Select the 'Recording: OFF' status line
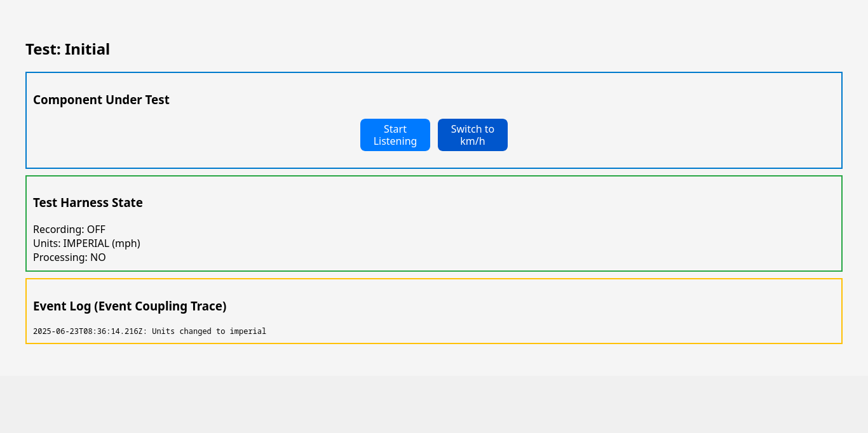This screenshot has width=868, height=433. tap(69, 229)
